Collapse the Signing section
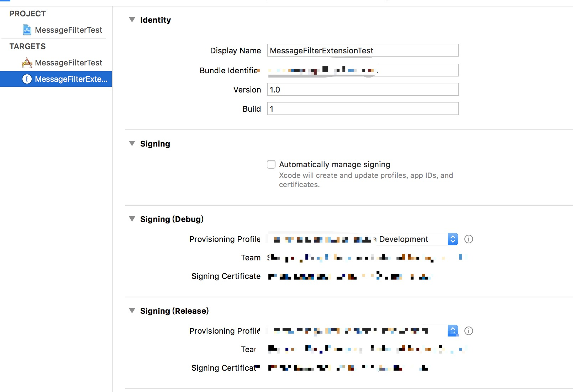 132,144
